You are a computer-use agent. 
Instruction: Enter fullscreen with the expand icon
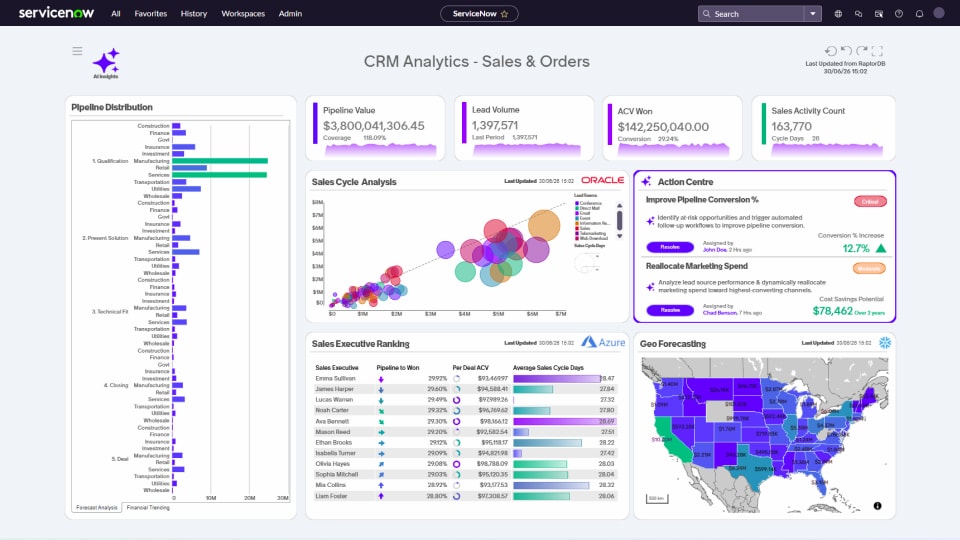click(877, 51)
